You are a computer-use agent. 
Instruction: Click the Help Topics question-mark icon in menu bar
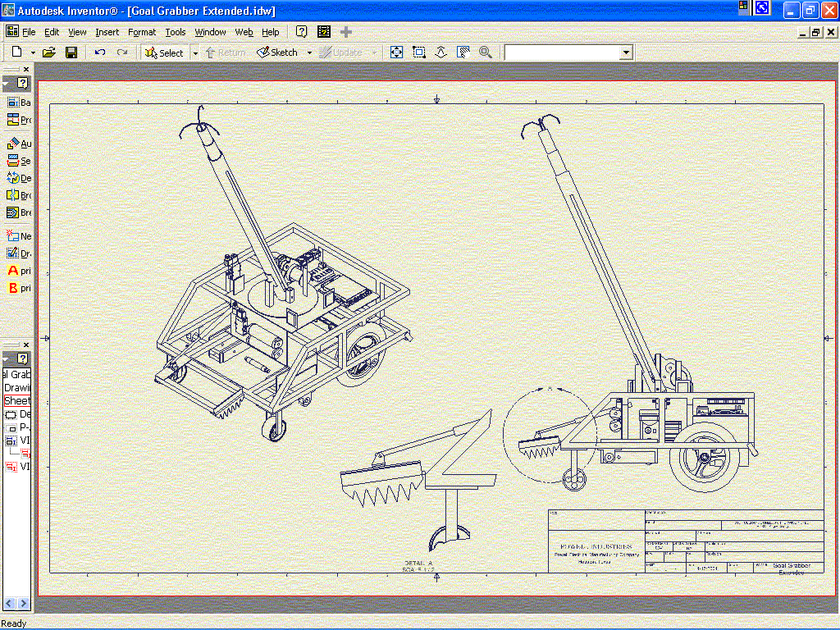click(x=302, y=32)
